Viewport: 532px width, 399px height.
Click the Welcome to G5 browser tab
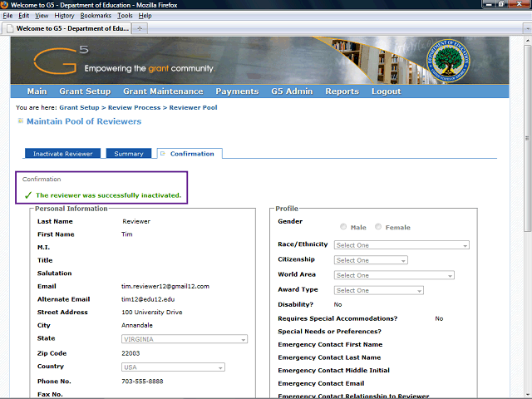coord(66,28)
